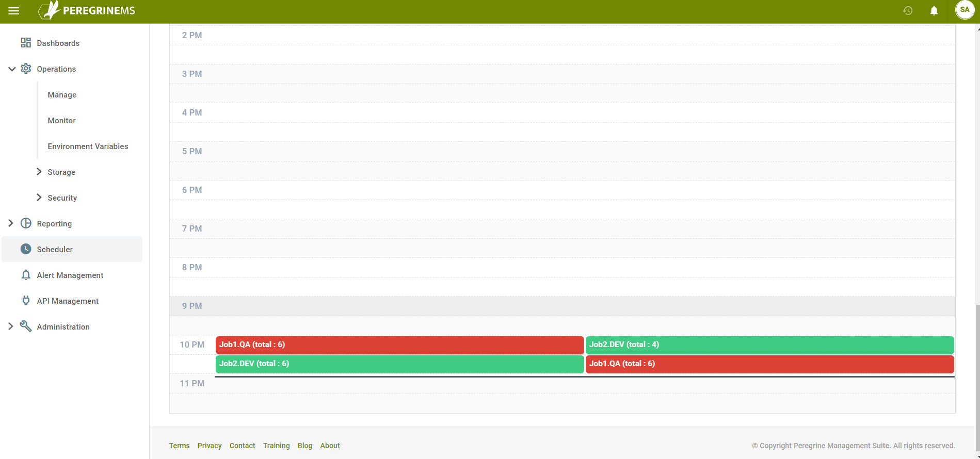Image resolution: width=980 pixels, height=459 pixels.
Task: Click the 6 PM time slot label
Action: (192, 190)
